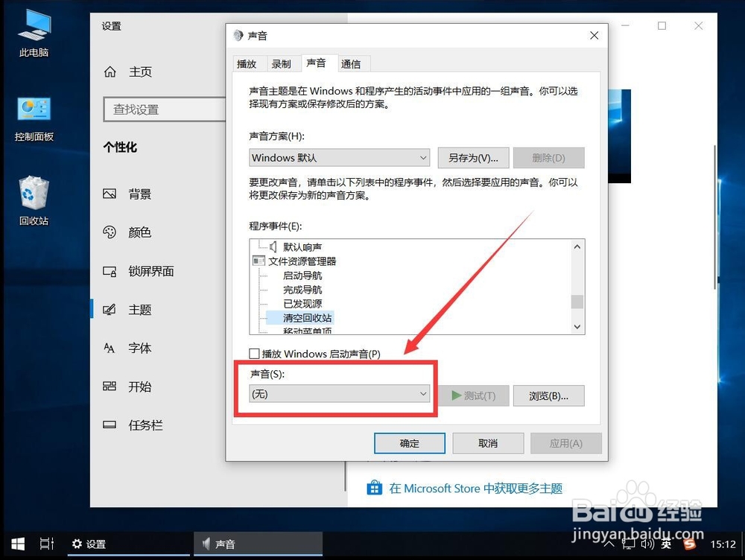This screenshot has width=745, height=560.
Task: Click the speaker icon beside 默认响声
Action: (273, 246)
